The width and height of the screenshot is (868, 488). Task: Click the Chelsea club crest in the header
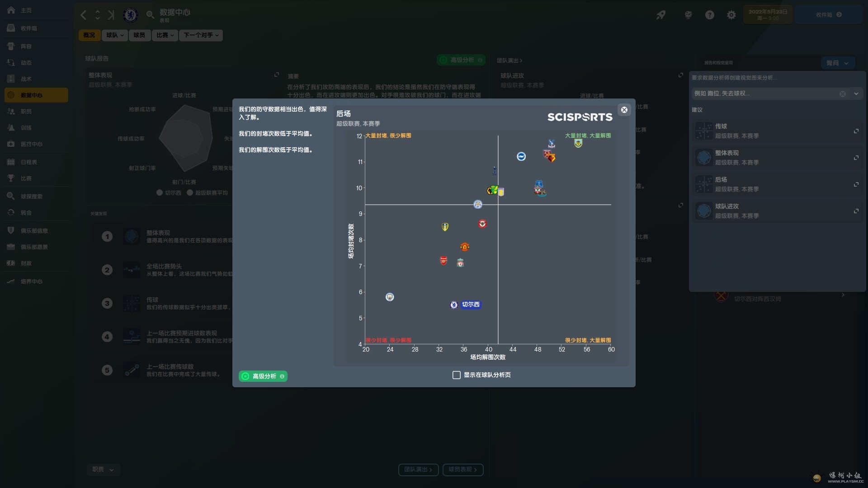[x=130, y=15]
